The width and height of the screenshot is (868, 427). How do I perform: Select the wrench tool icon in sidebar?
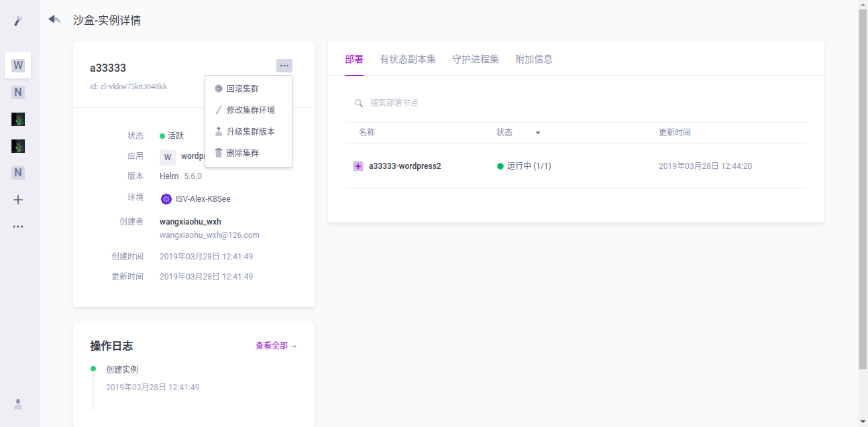tap(17, 21)
